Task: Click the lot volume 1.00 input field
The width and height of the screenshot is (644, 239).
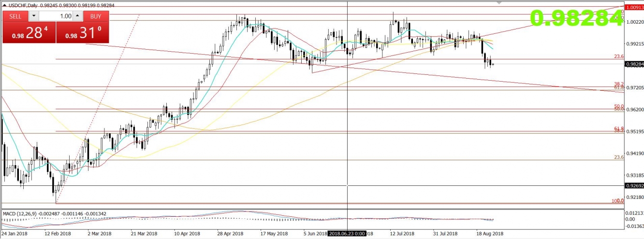Action: [x=56, y=16]
